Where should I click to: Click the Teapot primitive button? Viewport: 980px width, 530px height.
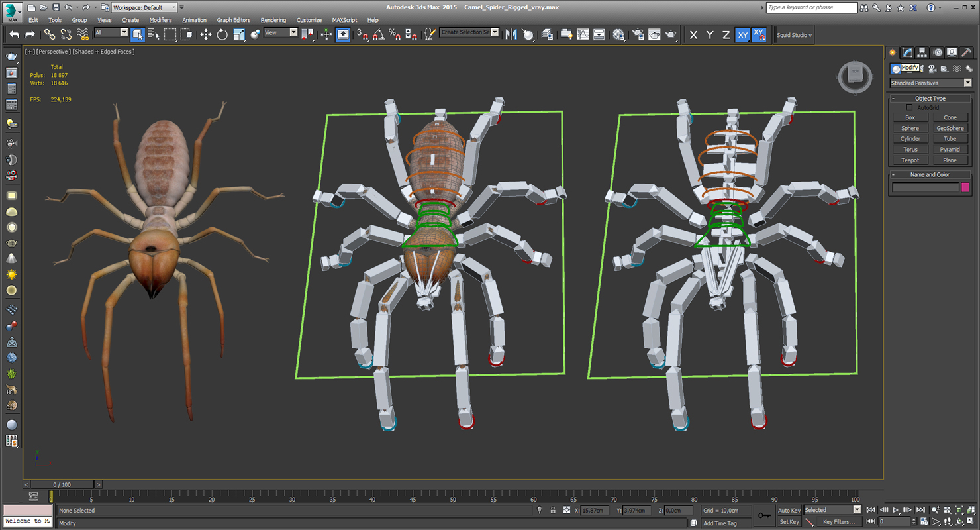tap(910, 160)
